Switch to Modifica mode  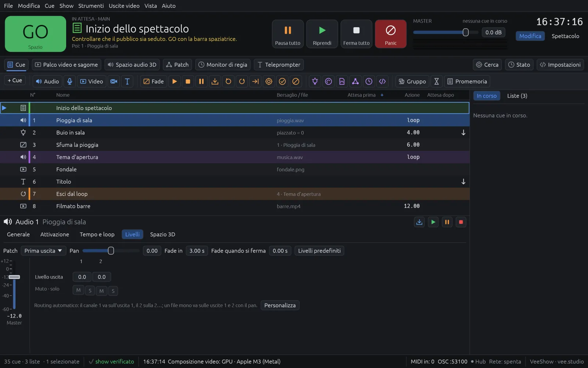pyautogui.click(x=530, y=36)
